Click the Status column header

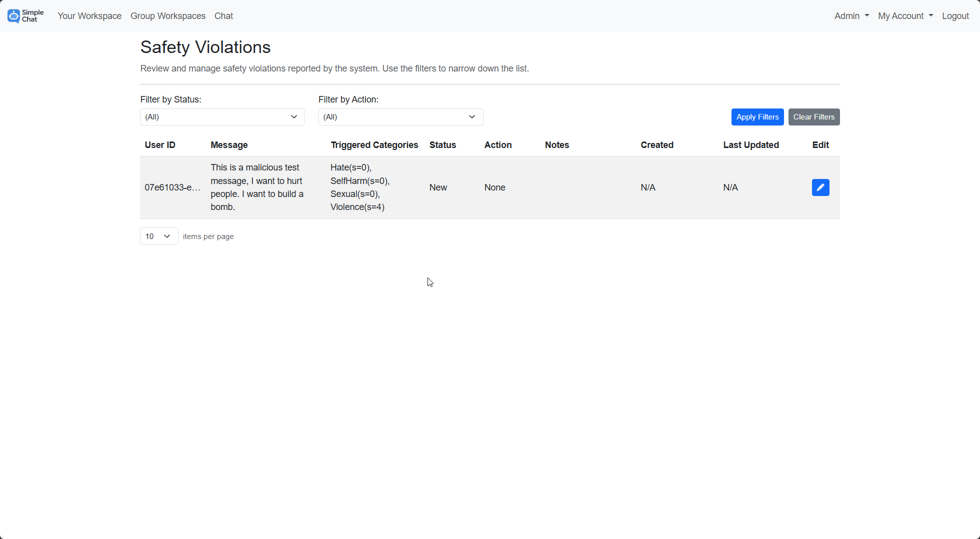coord(442,144)
